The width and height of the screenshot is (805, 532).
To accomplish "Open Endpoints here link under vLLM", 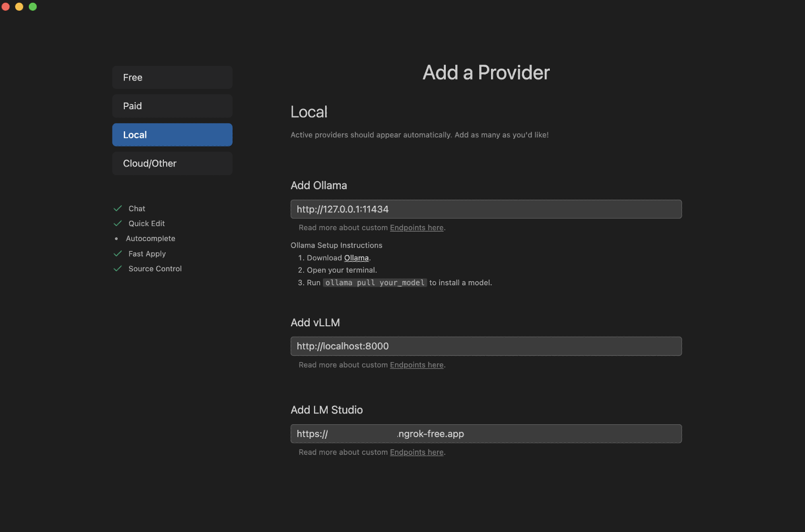I will coord(417,365).
